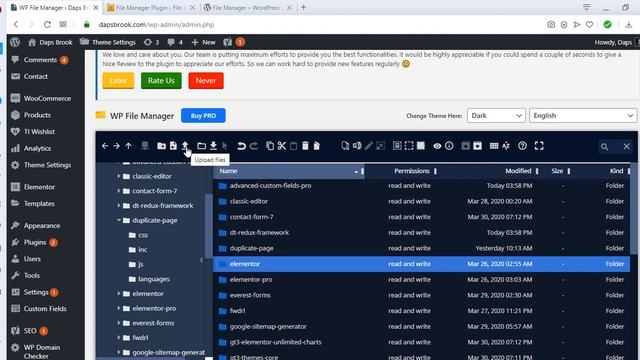Switch to File Manager Plugin browser tab
This screenshot has width=640, height=360.
151,7
